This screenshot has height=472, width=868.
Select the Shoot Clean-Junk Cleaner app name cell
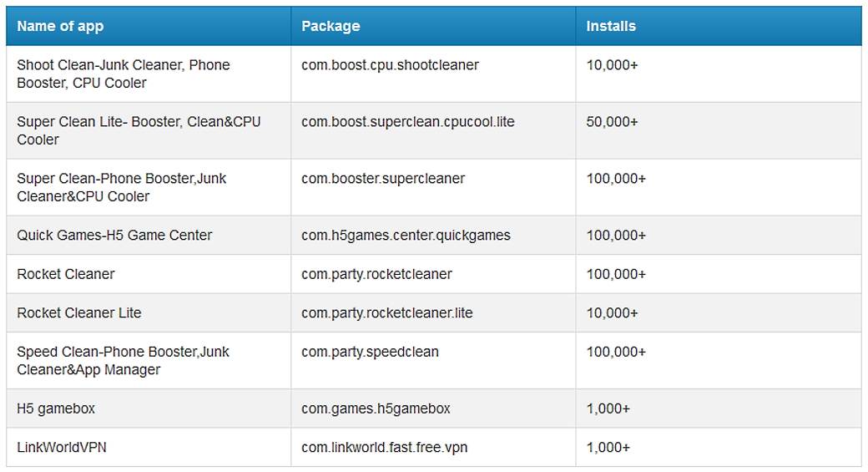coord(123,74)
